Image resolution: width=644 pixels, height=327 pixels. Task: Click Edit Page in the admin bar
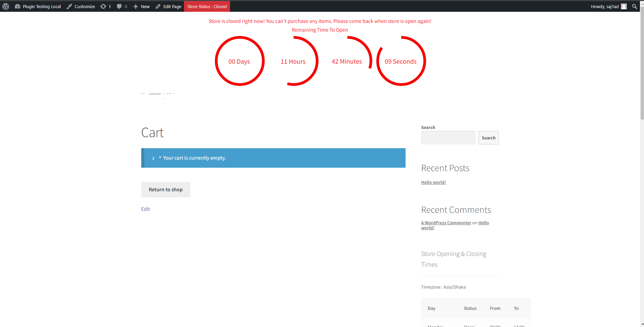coord(168,6)
